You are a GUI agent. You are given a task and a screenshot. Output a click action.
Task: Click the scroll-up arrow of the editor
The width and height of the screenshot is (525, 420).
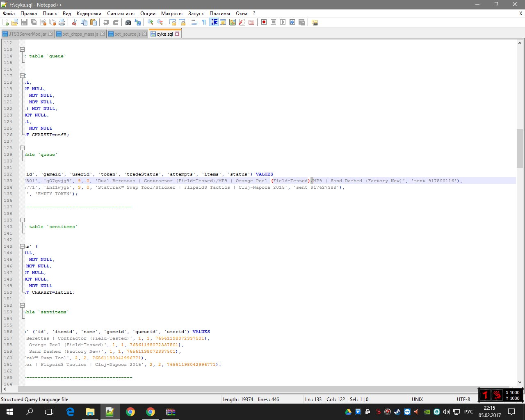(x=520, y=43)
